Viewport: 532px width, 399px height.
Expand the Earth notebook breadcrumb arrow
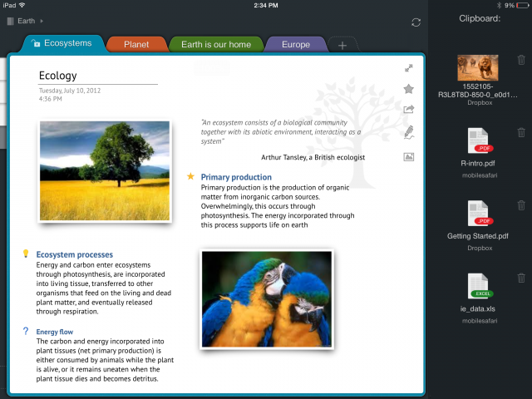[x=42, y=21]
